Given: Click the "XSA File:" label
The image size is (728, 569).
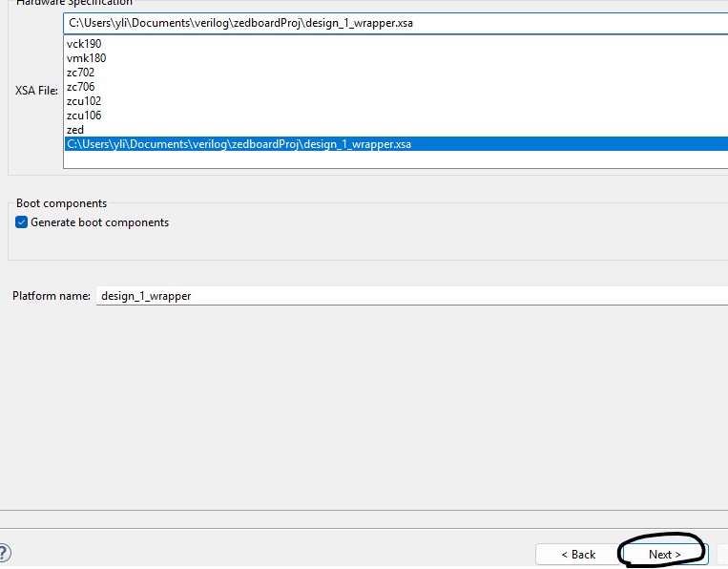Looking at the screenshot, I should (36, 90).
